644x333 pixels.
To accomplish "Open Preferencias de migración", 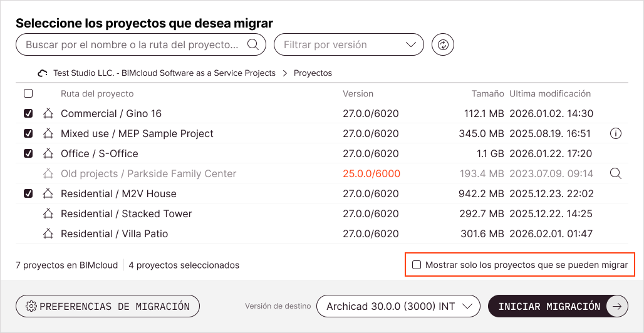I will (108, 306).
